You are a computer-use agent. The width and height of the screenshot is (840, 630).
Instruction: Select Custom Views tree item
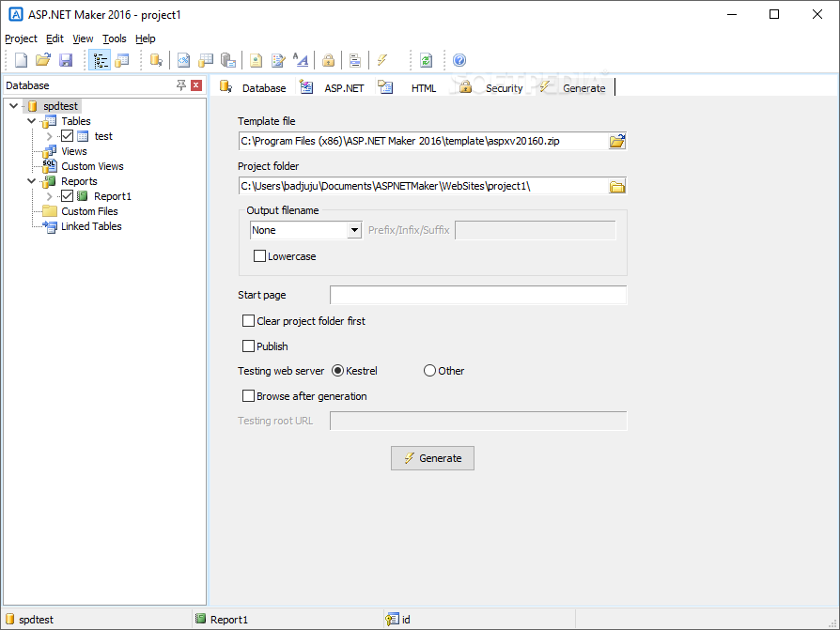(92, 166)
